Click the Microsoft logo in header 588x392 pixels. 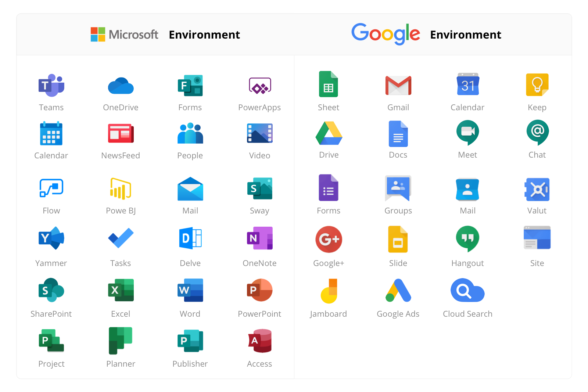[x=125, y=35]
